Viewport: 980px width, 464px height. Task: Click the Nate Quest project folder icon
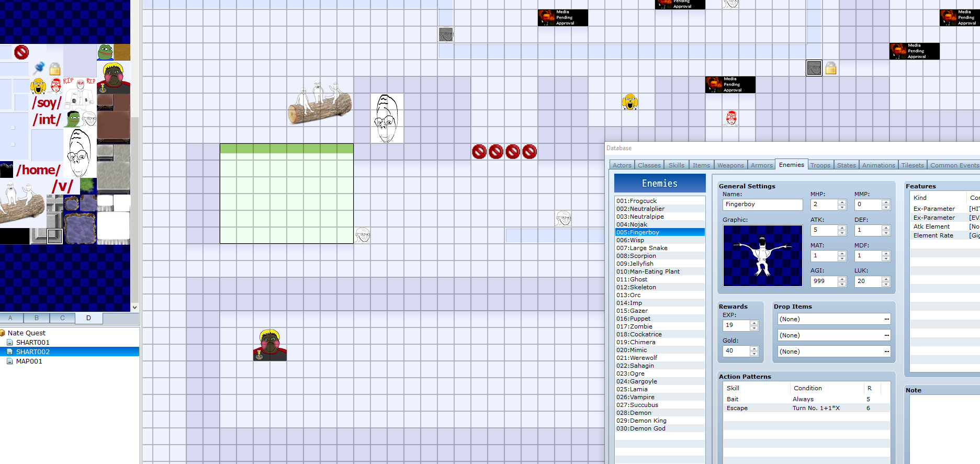(x=3, y=333)
